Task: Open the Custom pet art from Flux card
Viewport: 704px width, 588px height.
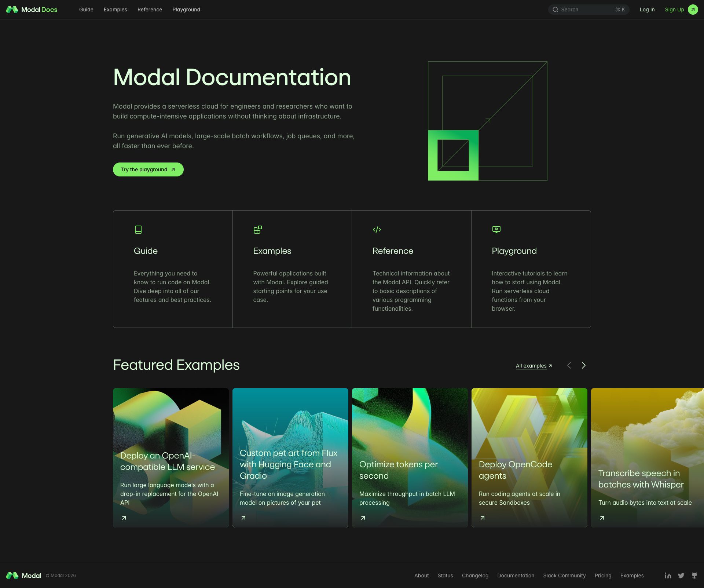Action: (290, 458)
